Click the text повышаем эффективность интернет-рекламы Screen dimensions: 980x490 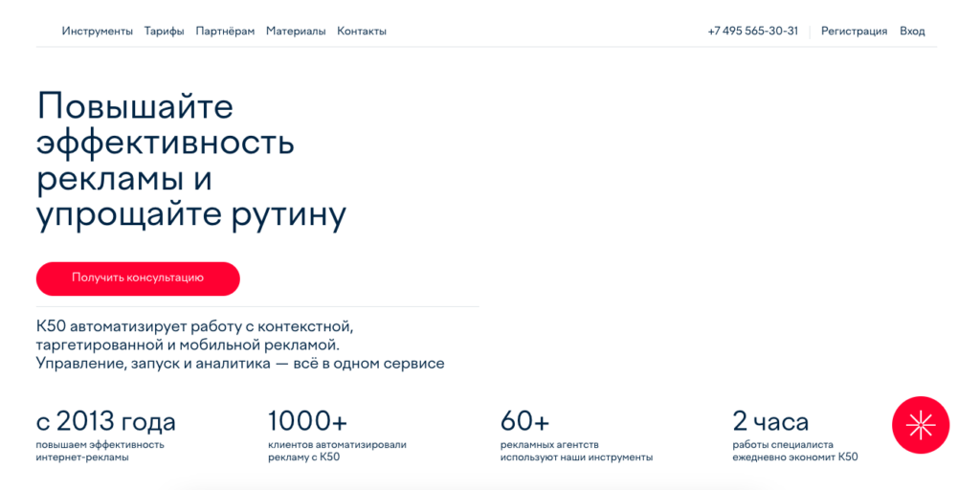(100, 452)
